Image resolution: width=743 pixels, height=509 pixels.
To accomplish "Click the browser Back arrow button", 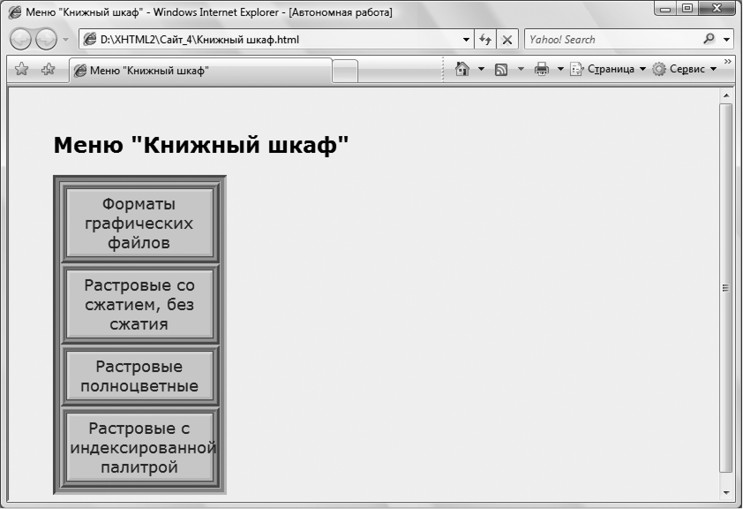I will [22, 40].
